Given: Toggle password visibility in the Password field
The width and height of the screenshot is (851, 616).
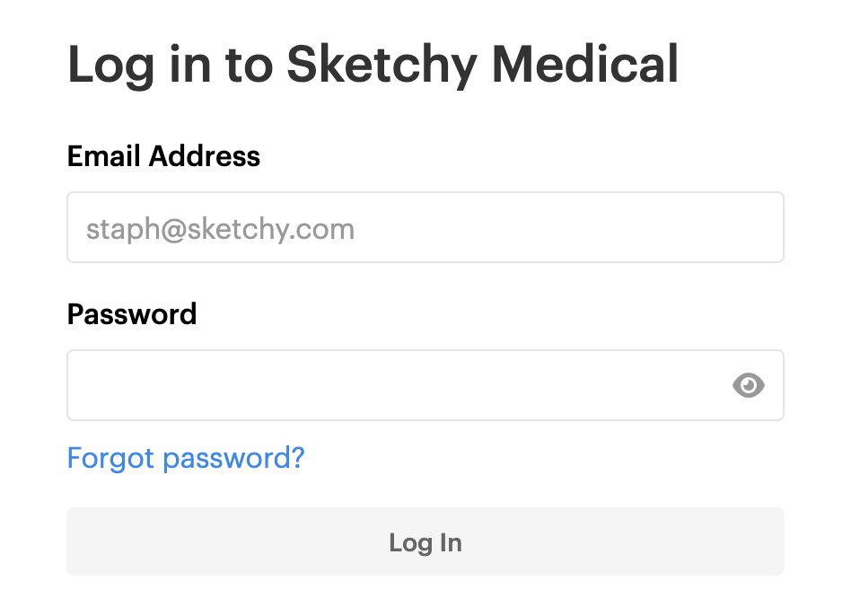Looking at the screenshot, I should [x=749, y=385].
